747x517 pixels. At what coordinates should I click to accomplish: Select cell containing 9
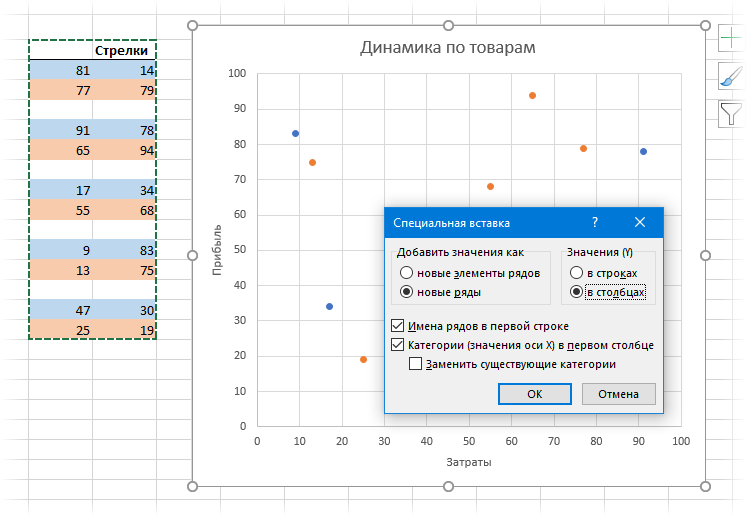[x=61, y=250]
